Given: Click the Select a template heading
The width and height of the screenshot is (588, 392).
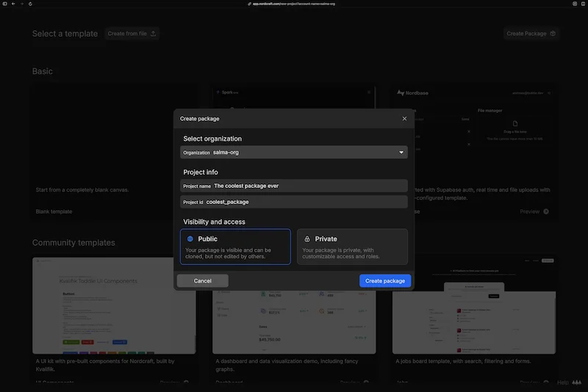Looking at the screenshot, I should (x=65, y=34).
